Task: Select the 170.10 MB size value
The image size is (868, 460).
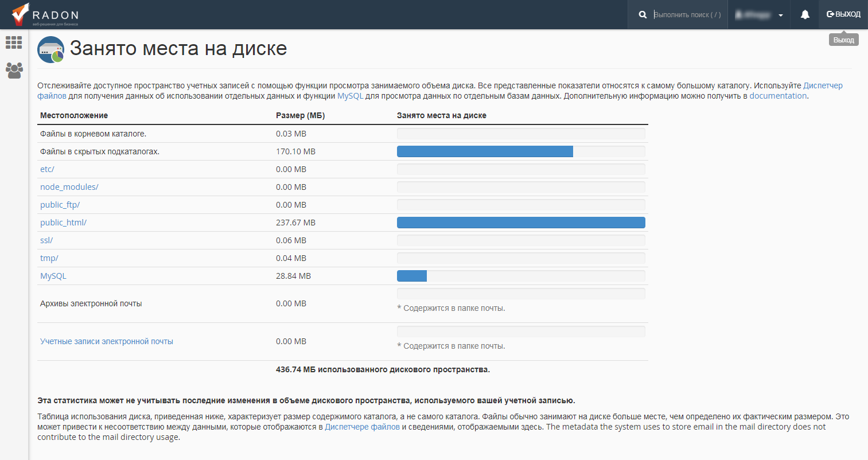Action: pyautogui.click(x=295, y=151)
